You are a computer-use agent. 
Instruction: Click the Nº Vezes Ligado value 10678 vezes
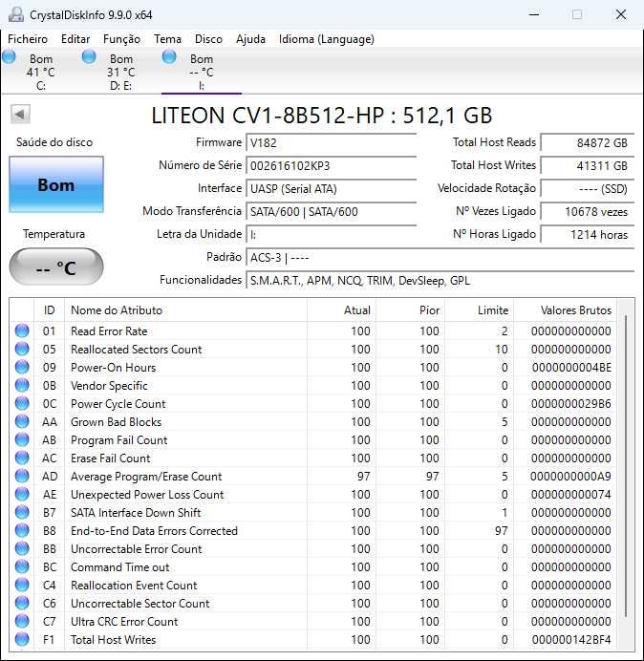pos(587,211)
